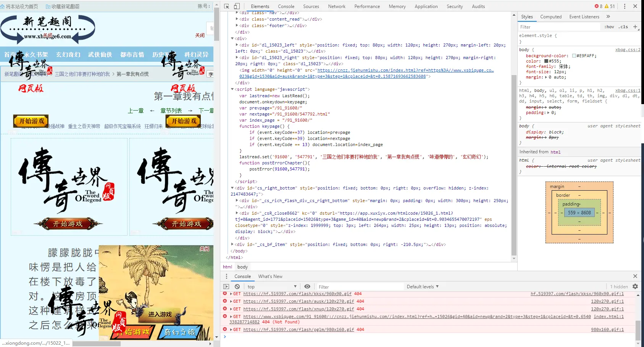Open the xbqg.css:2 source link
The height and width of the screenshot is (347, 644).
pos(628,50)
